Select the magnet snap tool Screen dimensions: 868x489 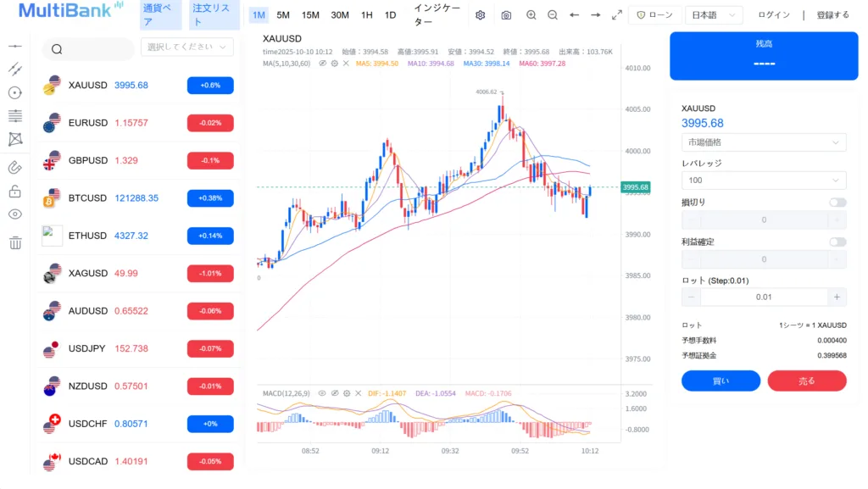[x=15, y=167]
